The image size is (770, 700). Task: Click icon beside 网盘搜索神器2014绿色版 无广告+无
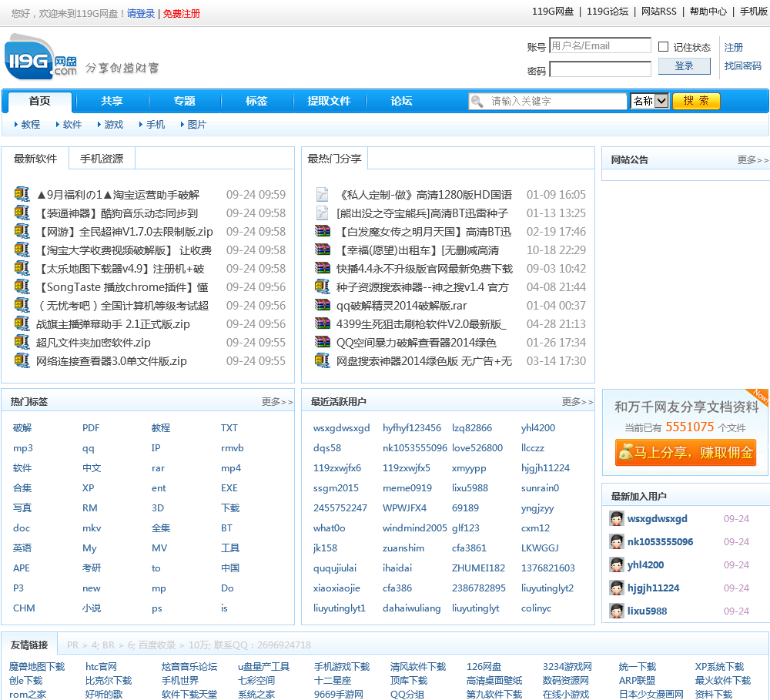322,360
